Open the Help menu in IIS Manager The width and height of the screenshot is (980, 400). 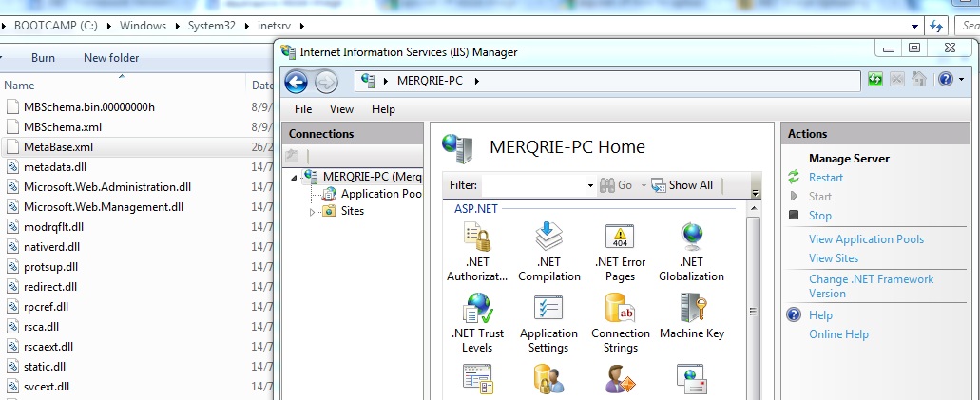383,108
